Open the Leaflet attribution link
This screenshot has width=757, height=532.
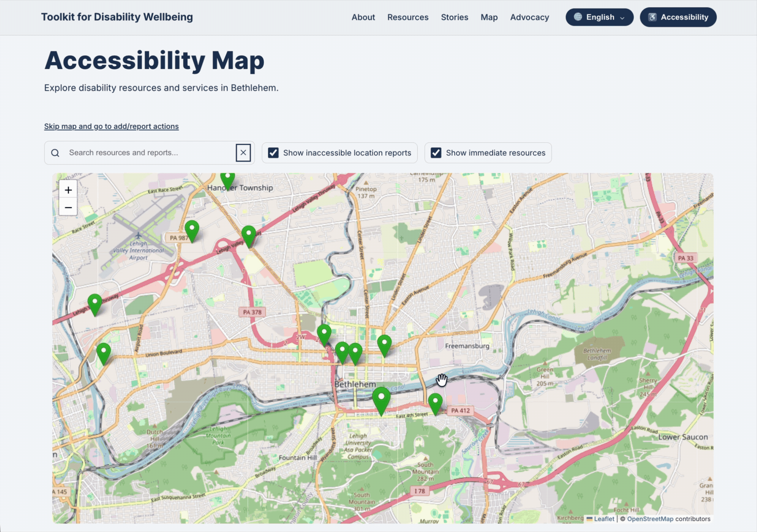click(604, 518)
